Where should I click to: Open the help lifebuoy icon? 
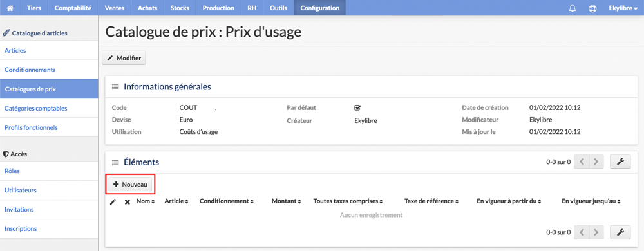click(x=592, y=8)
